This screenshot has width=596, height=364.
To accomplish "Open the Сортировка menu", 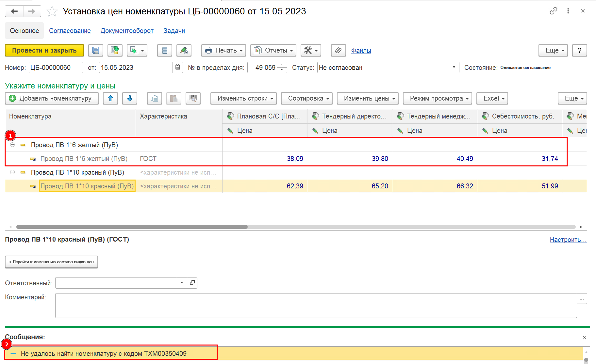I will click(306, 98).
